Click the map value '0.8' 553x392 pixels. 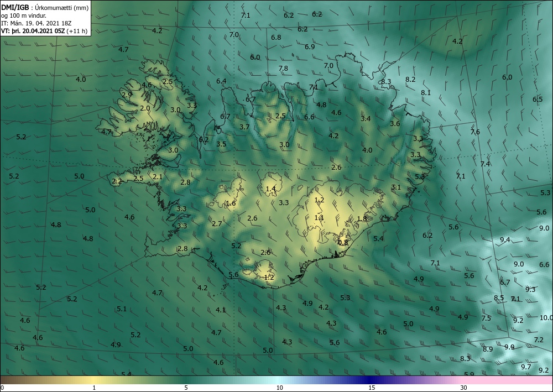(343, 243)
